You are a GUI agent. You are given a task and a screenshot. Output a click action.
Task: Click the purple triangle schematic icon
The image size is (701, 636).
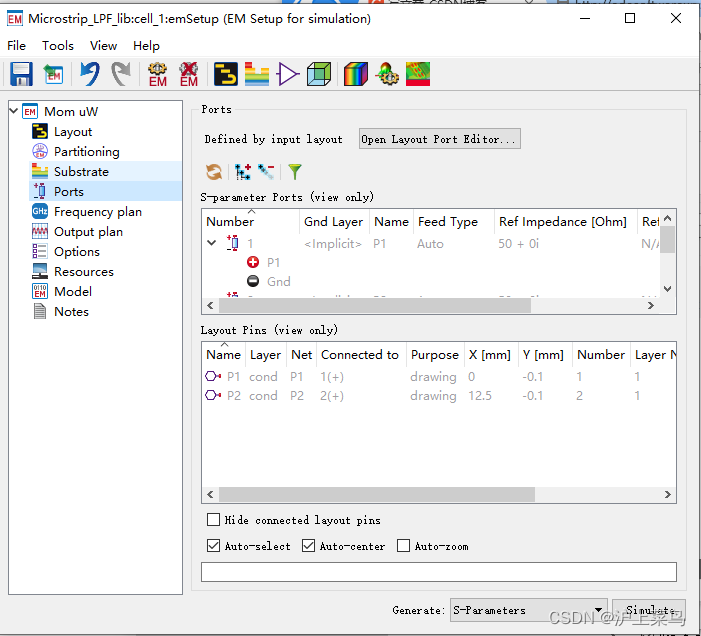click(x=288, y=74)
